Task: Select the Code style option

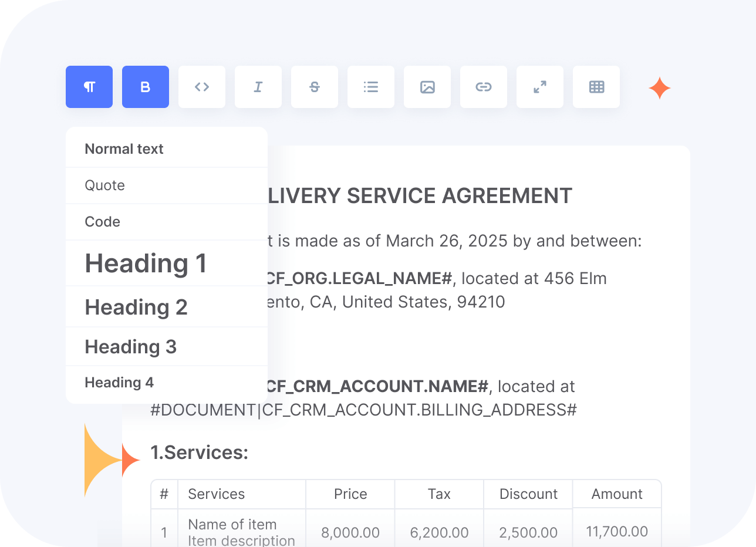Action: (x=103, y=222)
